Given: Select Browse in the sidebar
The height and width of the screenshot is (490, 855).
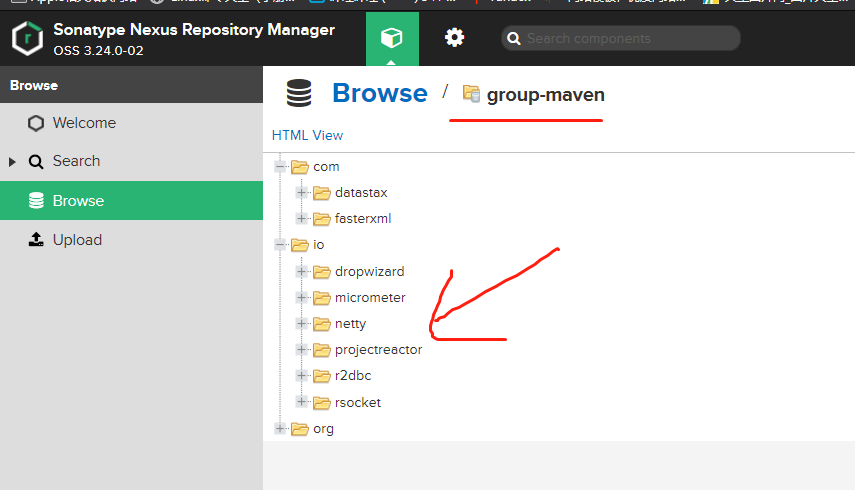Looking at the screenshot, I should [131, 201].
